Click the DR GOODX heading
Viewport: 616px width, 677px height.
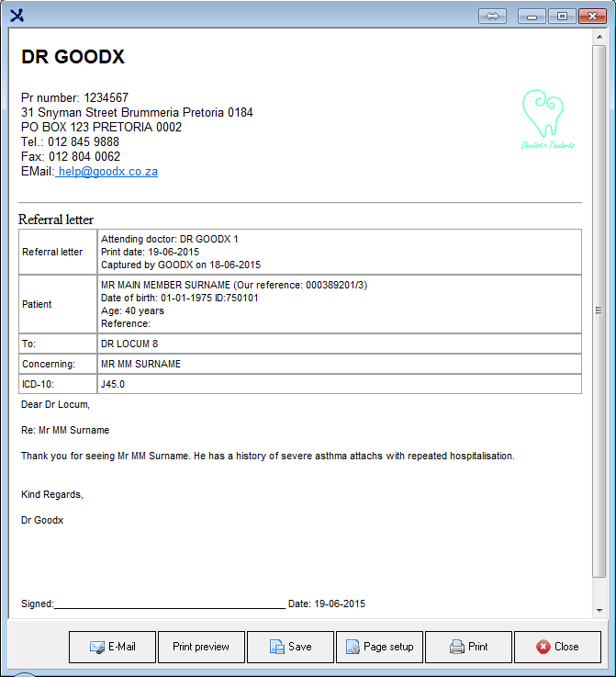point(73,57)
